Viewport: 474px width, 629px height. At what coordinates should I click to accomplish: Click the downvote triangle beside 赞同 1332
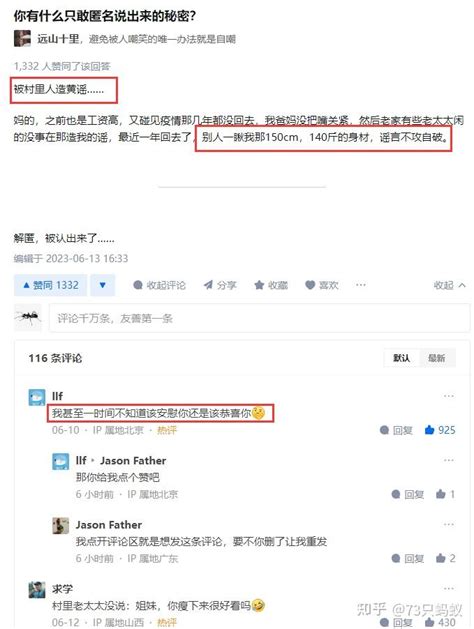point(103,285)
